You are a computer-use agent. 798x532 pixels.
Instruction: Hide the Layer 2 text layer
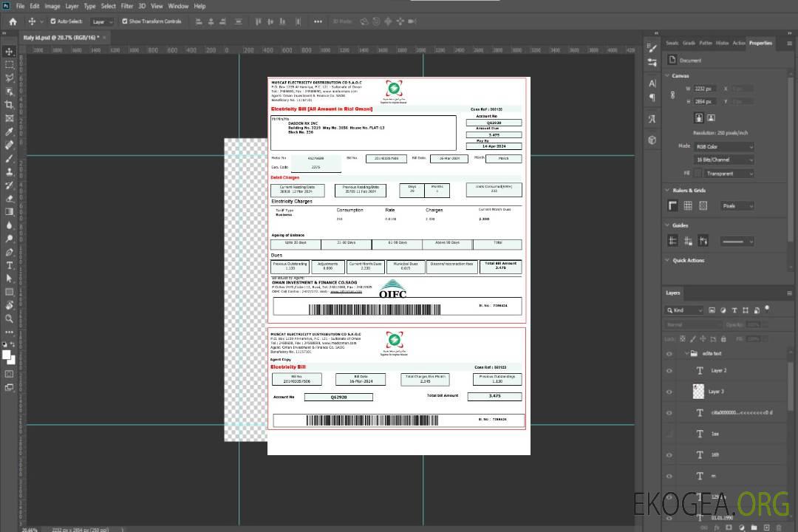tap(669, 371)
